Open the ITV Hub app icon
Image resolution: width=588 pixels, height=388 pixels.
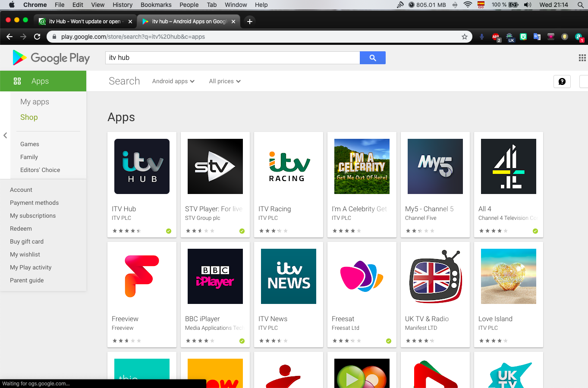tap(142, 166)
